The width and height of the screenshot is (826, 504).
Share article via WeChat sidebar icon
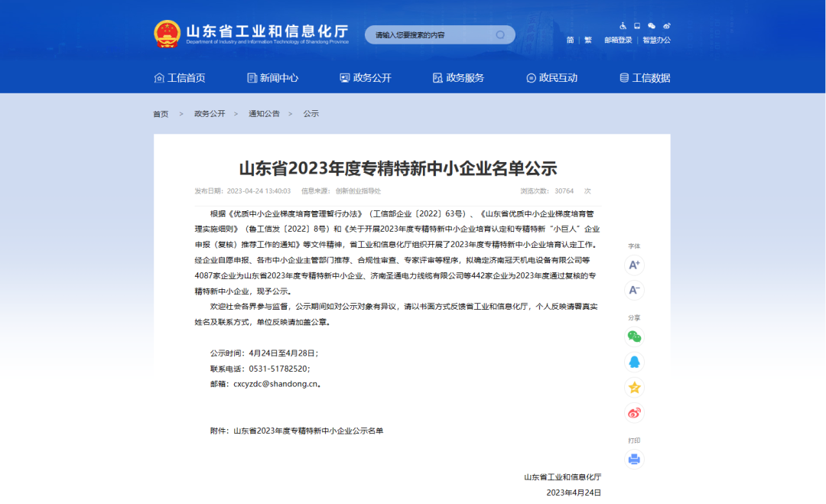click(634, 337)
